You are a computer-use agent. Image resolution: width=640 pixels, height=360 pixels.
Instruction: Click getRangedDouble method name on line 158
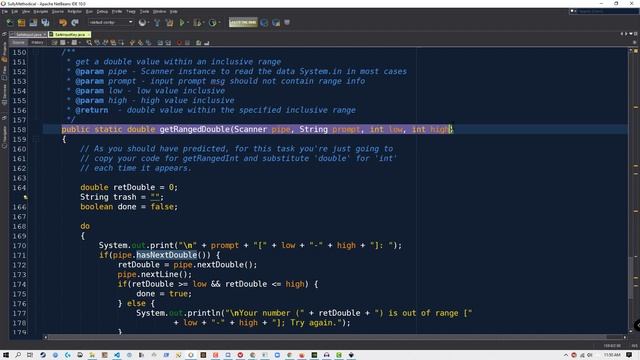[195, 129]
